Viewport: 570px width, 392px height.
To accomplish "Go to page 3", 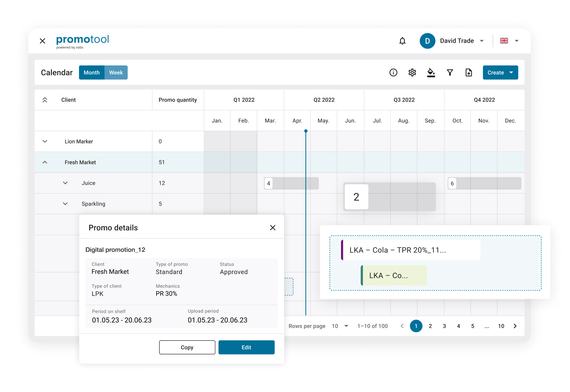I will point(444,326).
